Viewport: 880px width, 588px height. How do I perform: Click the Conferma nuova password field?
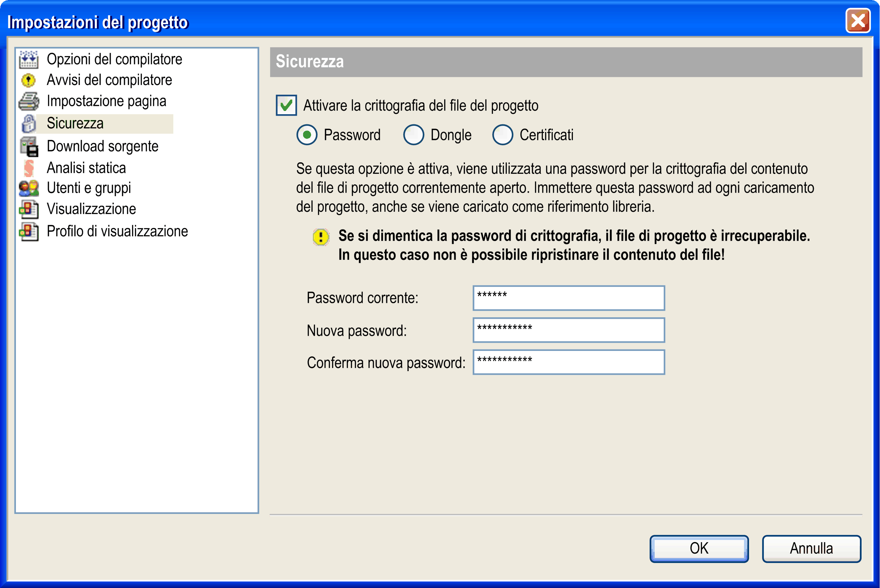click(x=569, y=362)
